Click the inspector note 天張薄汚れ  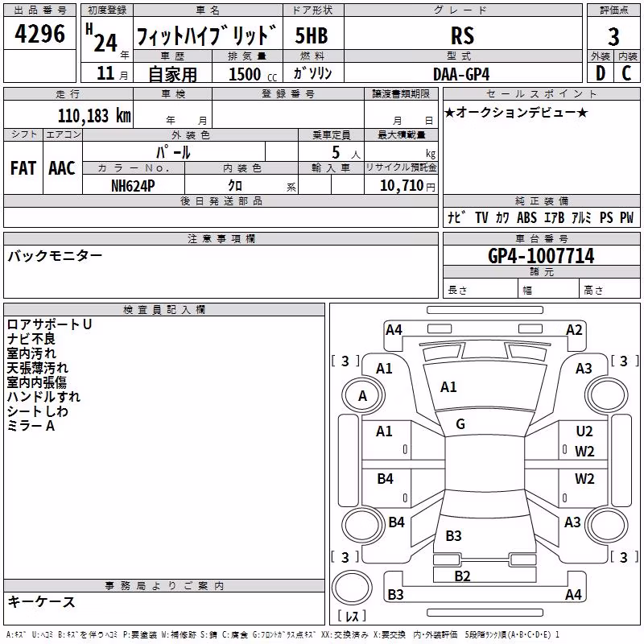pyautogui.click(x=37, y=368)
